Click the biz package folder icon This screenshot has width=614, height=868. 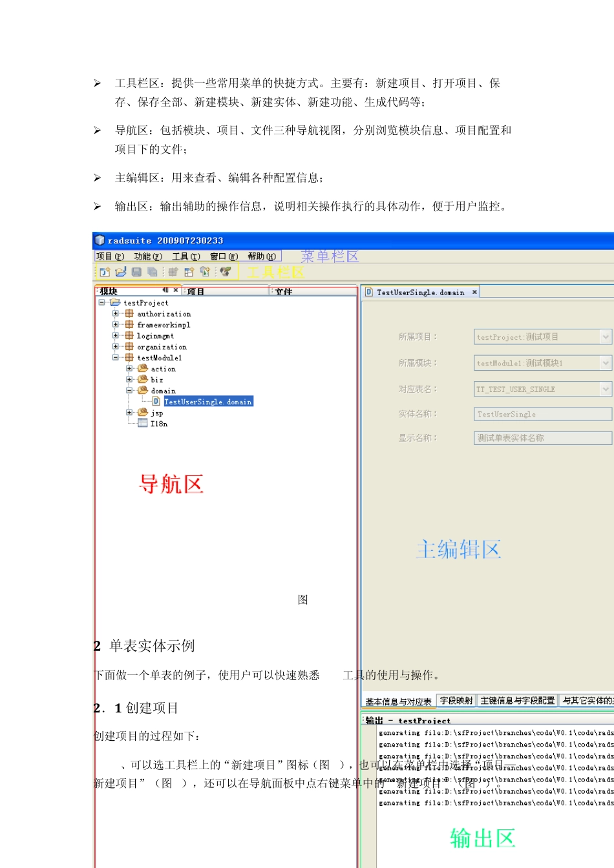coord(143,379)
